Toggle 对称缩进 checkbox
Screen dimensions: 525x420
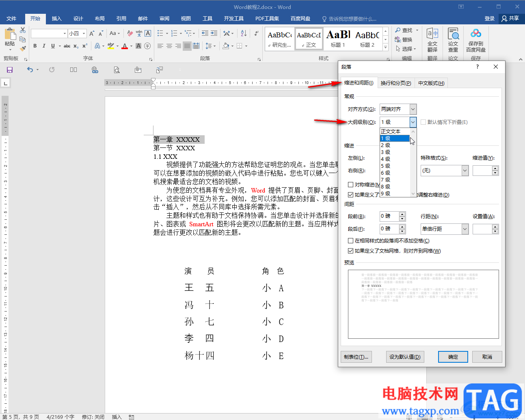(x=350, y=184)
